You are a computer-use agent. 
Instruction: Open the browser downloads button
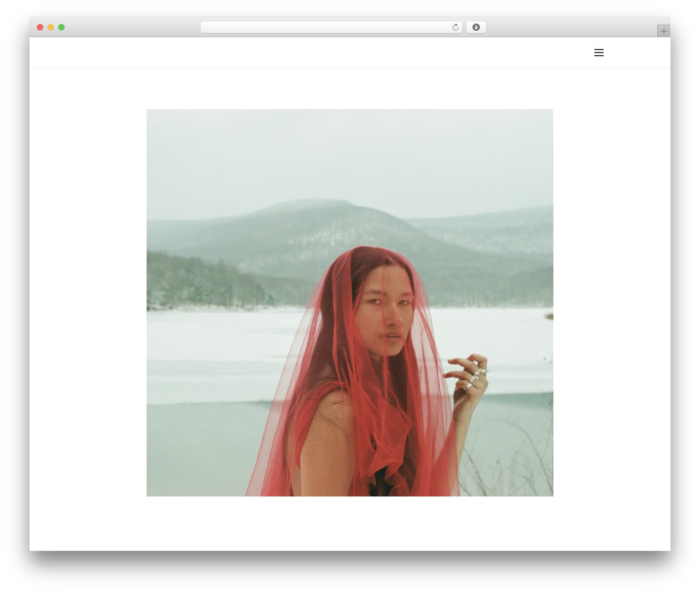coord(476,27)
